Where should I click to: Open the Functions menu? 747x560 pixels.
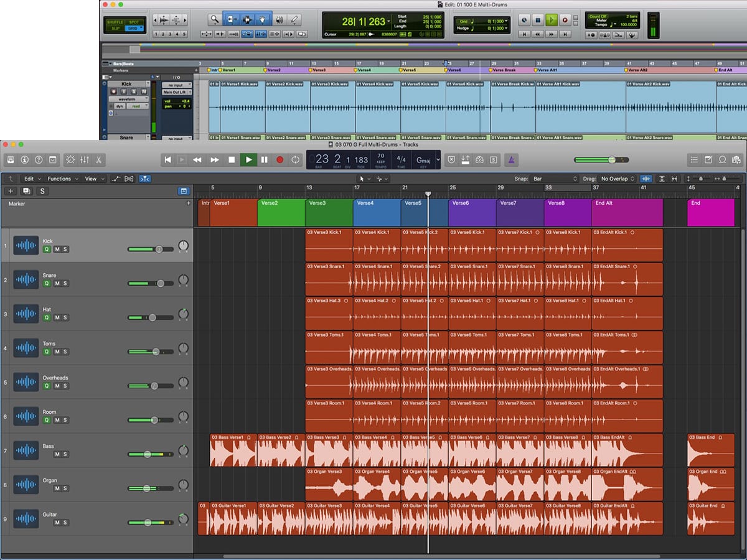63,179
